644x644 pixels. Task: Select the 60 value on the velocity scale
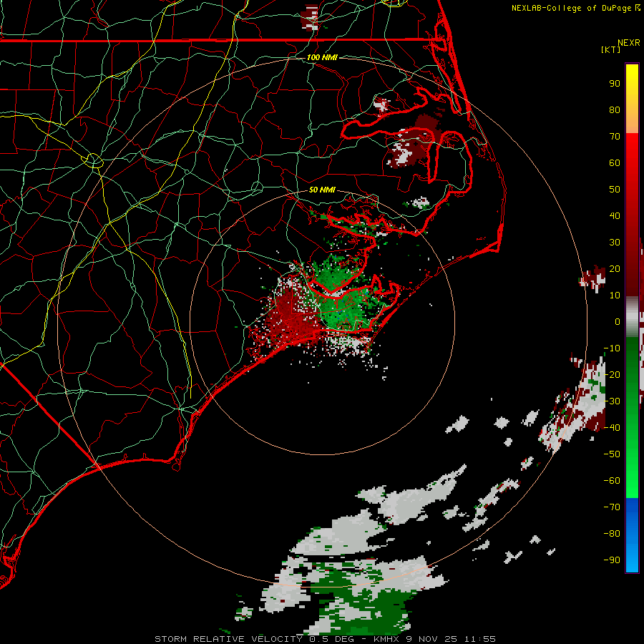[615, 163]
